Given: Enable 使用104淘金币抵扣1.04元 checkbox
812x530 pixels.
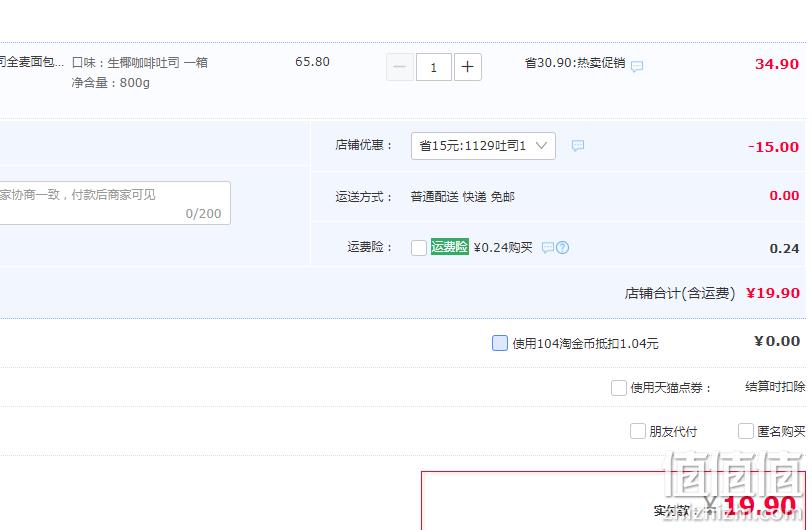Looking at the screenshot, I should coord(500,343).
